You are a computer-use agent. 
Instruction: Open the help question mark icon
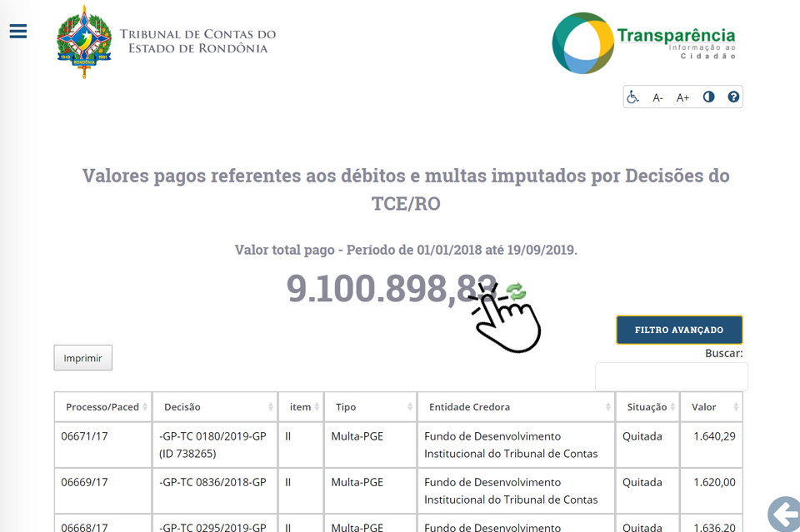tap(733, 97)
